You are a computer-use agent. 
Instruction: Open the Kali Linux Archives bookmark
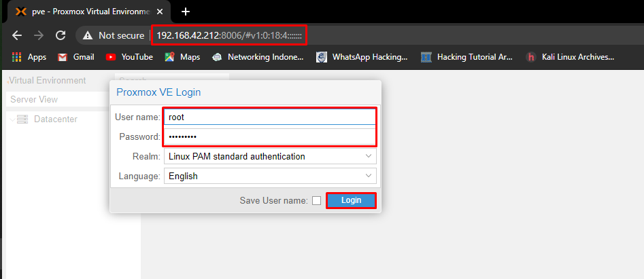pos(570,57)
